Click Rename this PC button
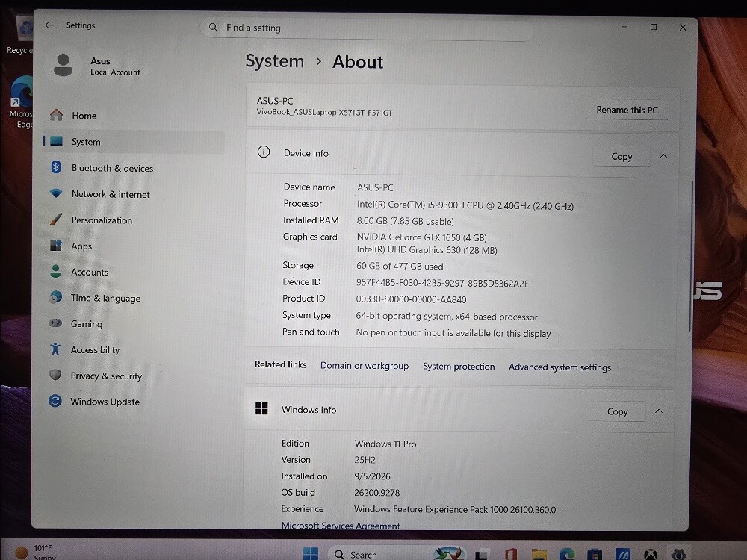The image size is (747, 560). click(x=627, y=110)
